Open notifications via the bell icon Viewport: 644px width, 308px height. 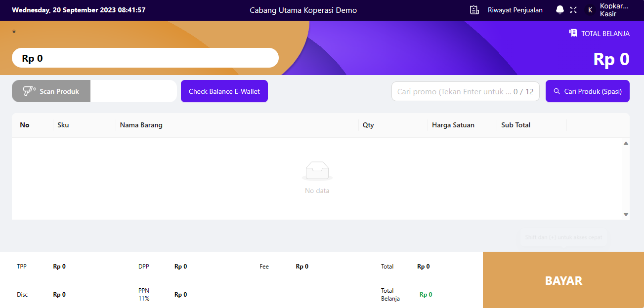click(x=559, y=10)
